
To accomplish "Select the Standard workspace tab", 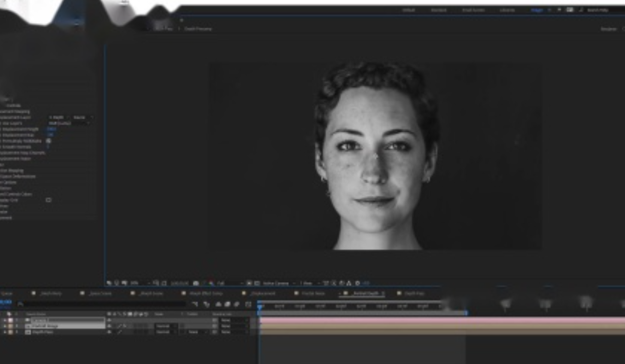I will coord(438,10).
